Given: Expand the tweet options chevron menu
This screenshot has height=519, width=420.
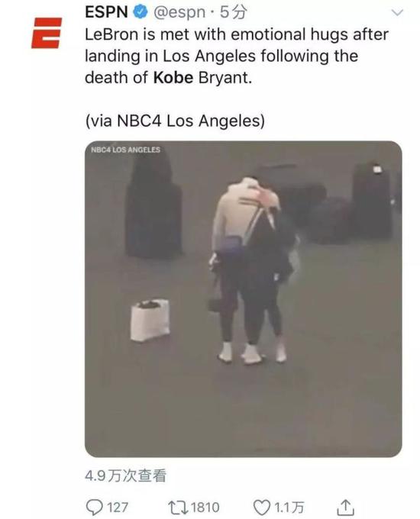Looking at the screenshot, I should (x=397, y=13).
